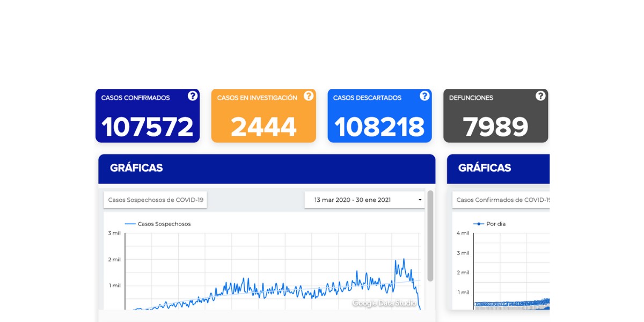Click the left chart's vertical scrollbar

click(430, 236)
